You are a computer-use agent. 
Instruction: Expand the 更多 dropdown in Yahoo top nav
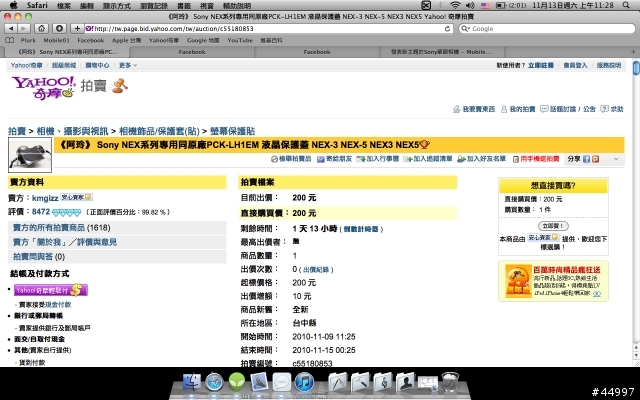[x=128, y=65]
